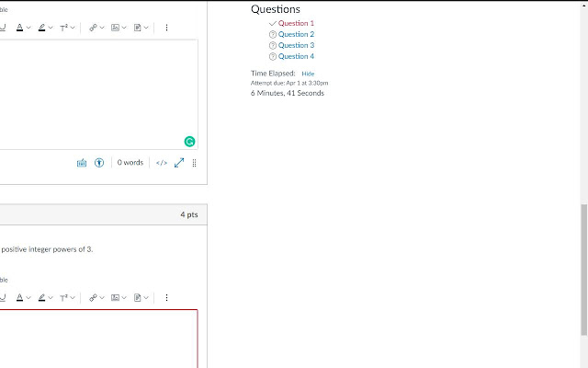Open the link options chevron in the lower editor

coord(102,297)
